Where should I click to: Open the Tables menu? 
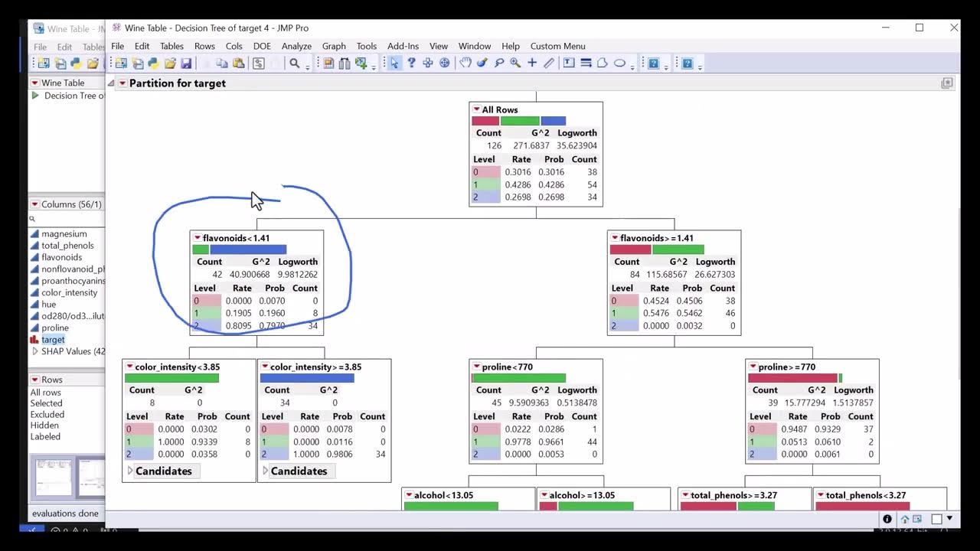(x=171, y=46)
